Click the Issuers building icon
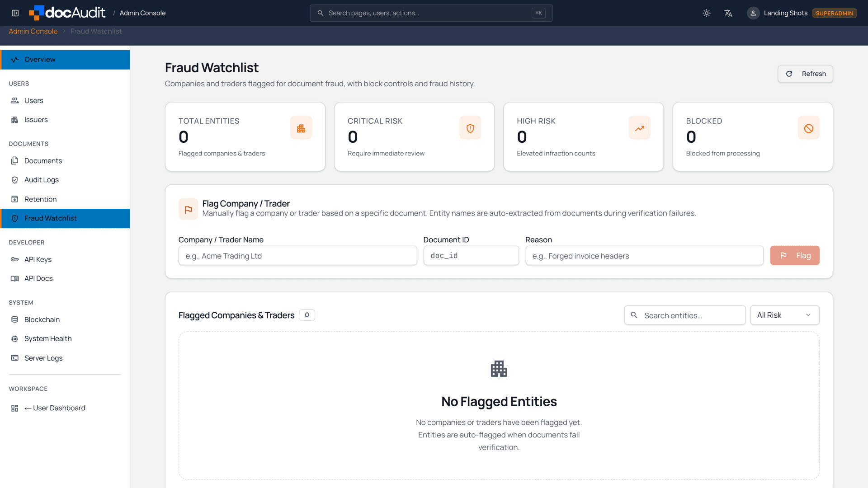Viewport: 868px width, 488px height. pos(15,120)
